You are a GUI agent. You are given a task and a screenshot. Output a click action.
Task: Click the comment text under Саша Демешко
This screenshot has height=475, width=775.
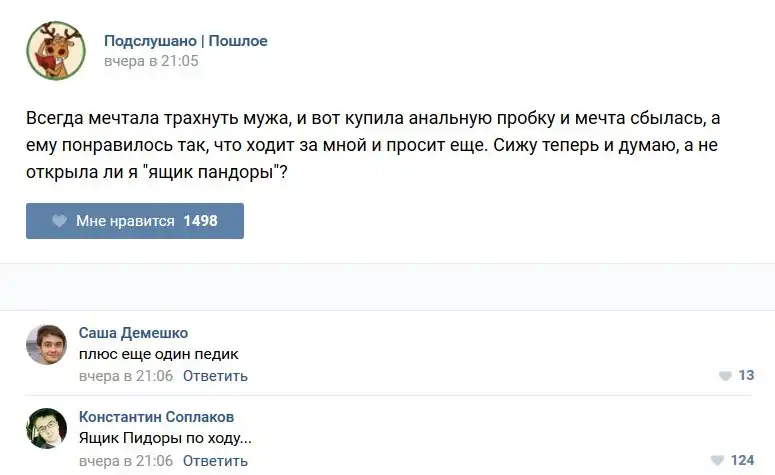(x=159, y=354)
